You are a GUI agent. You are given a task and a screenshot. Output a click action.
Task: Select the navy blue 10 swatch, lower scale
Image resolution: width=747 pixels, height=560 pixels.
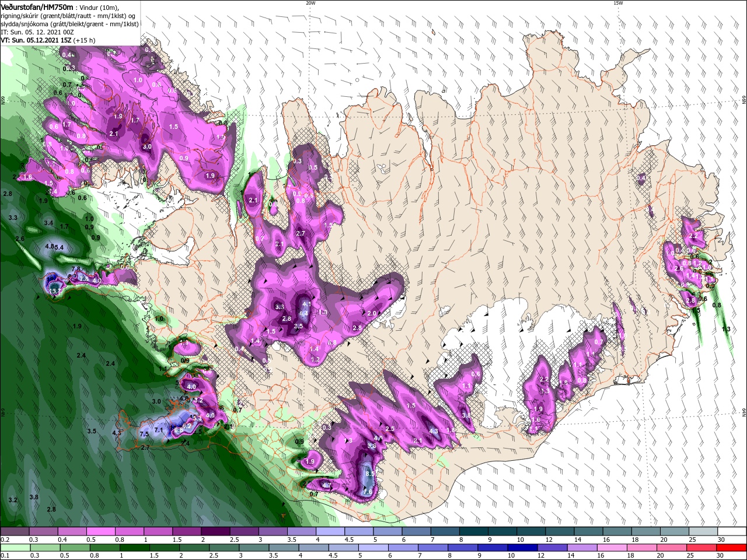click(x=523, y=548)
